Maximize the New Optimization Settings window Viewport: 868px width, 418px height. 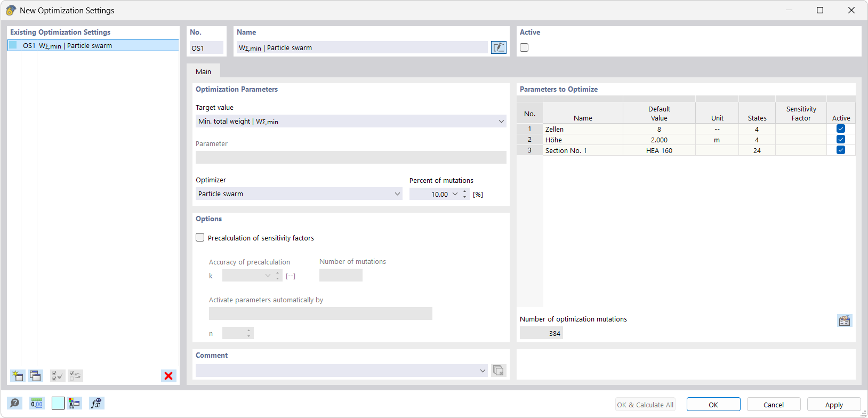coord(820,10)
